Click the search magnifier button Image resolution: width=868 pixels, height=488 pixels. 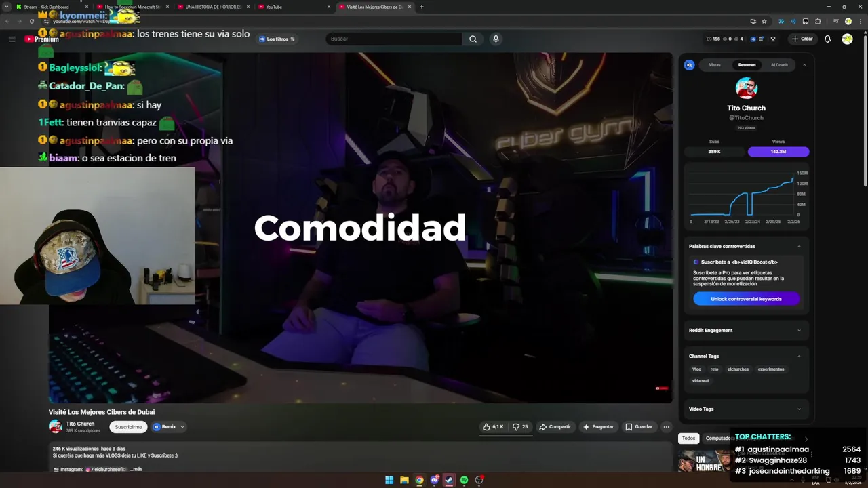(x=473, y=39)
